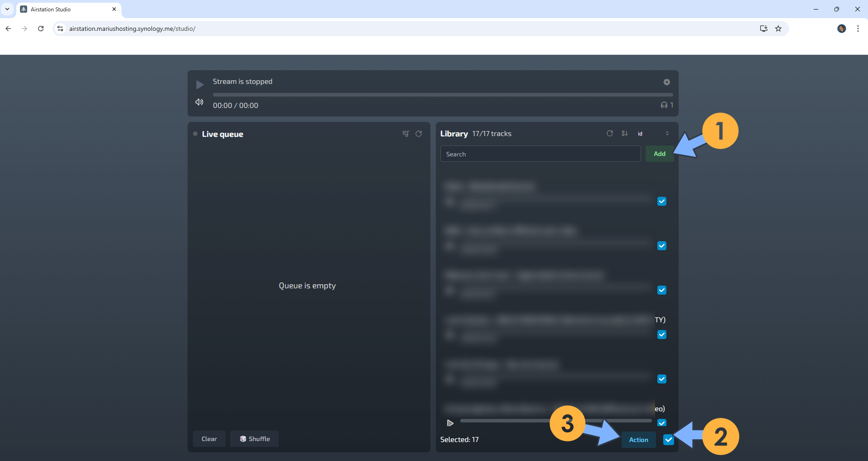Refresh the Library track list
Image resolution: width=868 pixels, height=461 pixels.
609,133
